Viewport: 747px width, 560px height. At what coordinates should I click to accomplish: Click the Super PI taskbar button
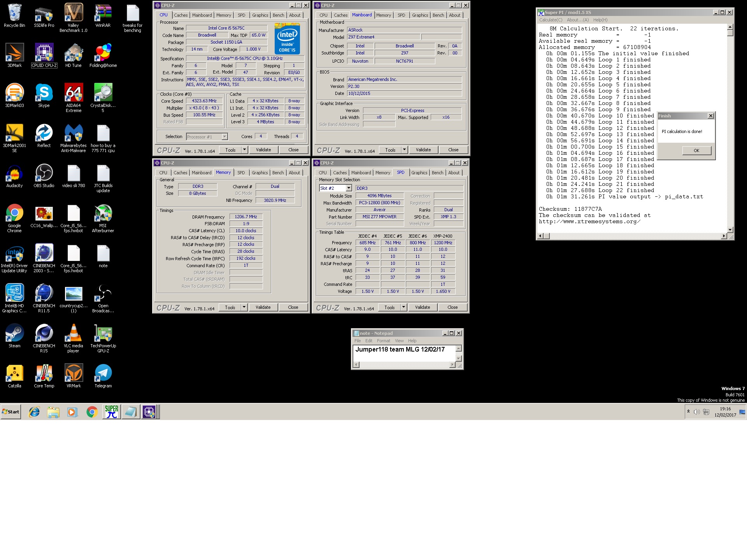point(111,411)
